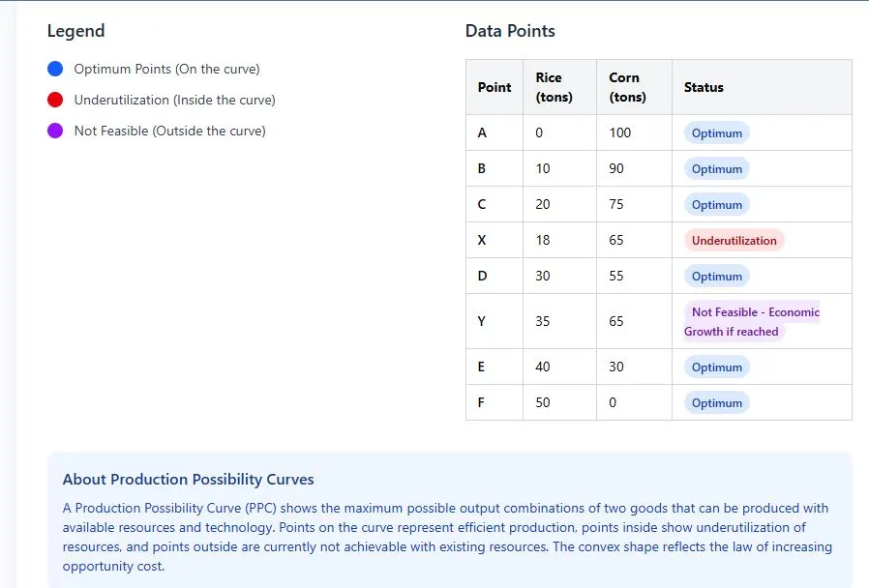Click the purple Not Feasible legend dot
Viewport: 869px width, 588px height.
pyautogui.click(x=55, y=131)
